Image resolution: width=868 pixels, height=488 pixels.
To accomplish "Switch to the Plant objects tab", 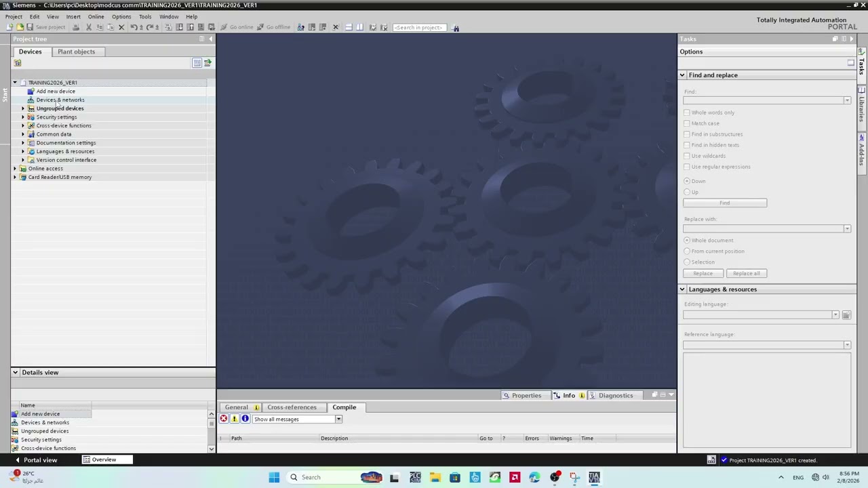I will click(76, 52).
